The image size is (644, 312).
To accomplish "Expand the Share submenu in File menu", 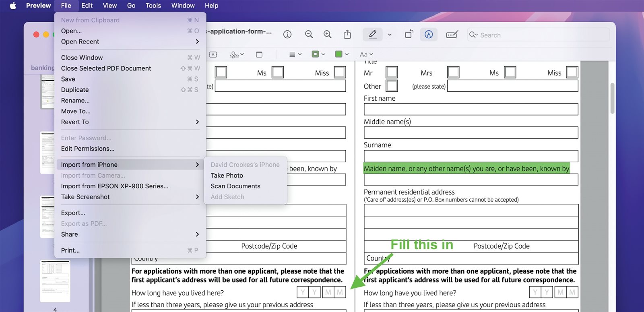I will click(130, 234).
